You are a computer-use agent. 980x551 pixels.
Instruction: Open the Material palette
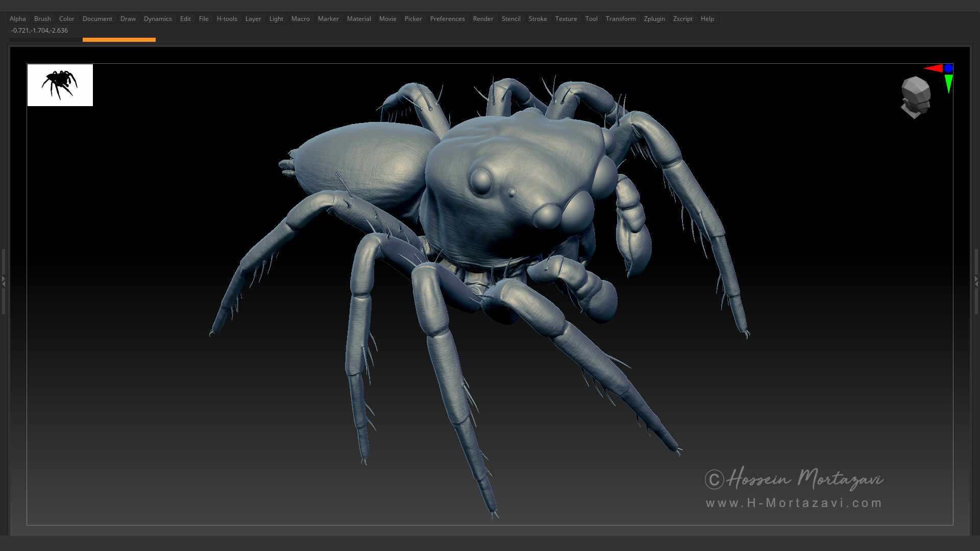tap(359, 18)
